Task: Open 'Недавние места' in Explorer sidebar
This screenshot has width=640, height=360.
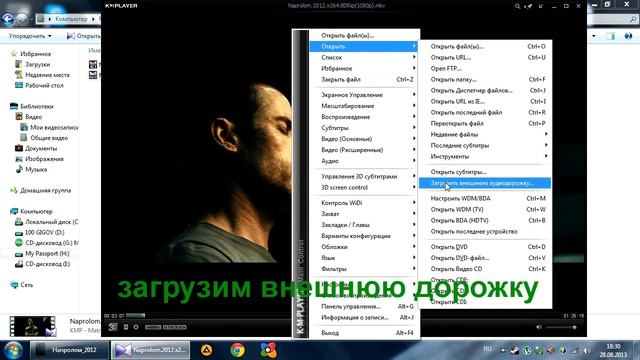Action: pyautogui.click(x=42, y=75)
